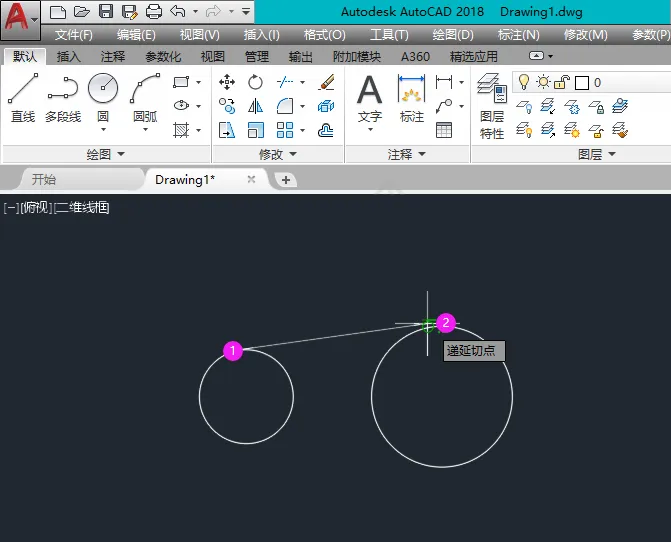Open the 编辑(E) menu
Image resolution: width=671 pixels, height=542 pixels.
(x=136, y=35)
